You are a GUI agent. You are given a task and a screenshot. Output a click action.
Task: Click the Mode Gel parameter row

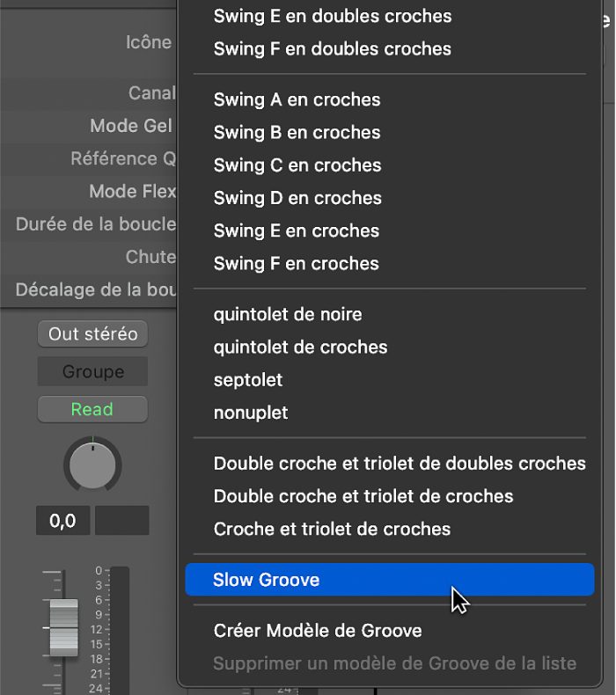click(x=89, y=126)
